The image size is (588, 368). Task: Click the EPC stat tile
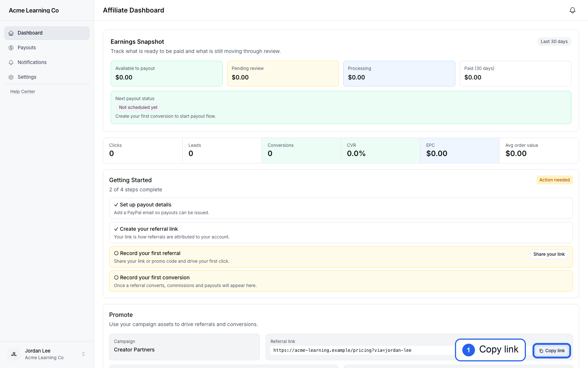460,151
